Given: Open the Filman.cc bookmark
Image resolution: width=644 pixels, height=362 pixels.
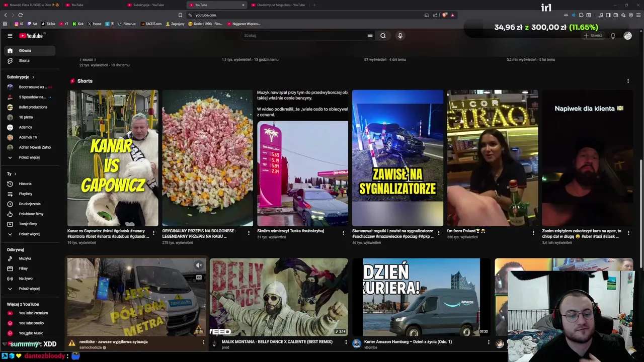Looking at the screenshot, I should (x=127, y=24).
